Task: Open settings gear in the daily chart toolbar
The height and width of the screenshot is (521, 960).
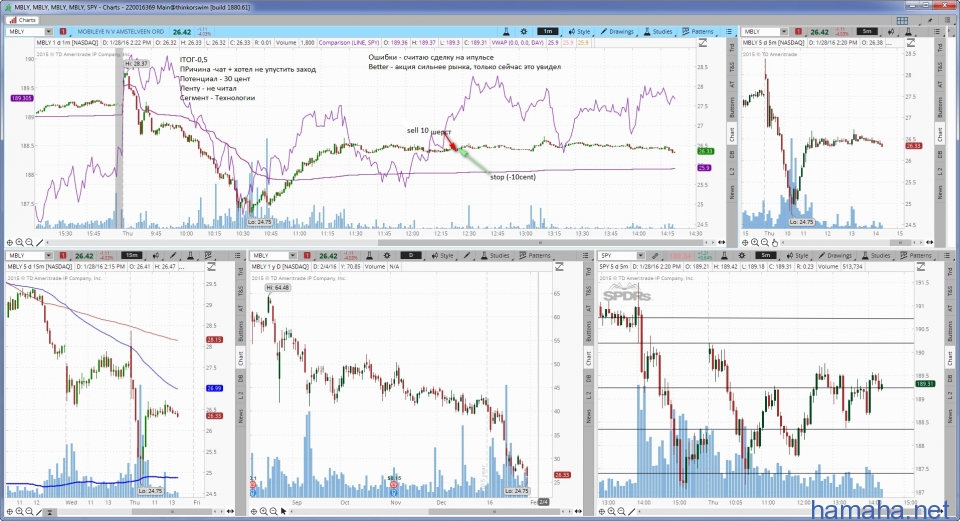Action: tap(387, 255)
